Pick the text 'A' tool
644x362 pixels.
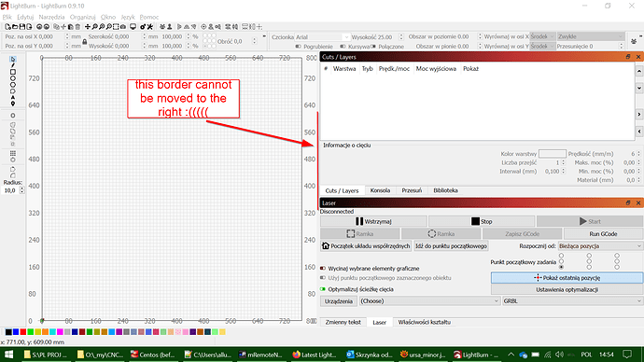[x=13, y=98]
